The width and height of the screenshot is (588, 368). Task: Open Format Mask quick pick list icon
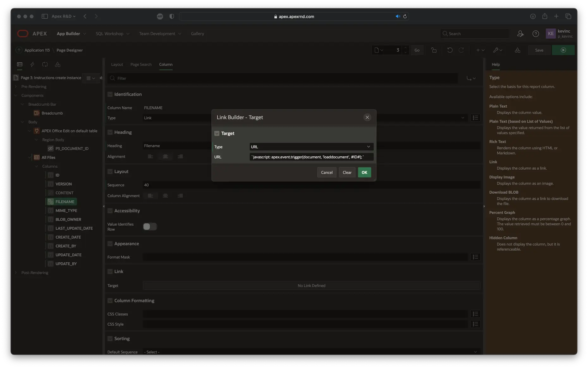point(475,257)
